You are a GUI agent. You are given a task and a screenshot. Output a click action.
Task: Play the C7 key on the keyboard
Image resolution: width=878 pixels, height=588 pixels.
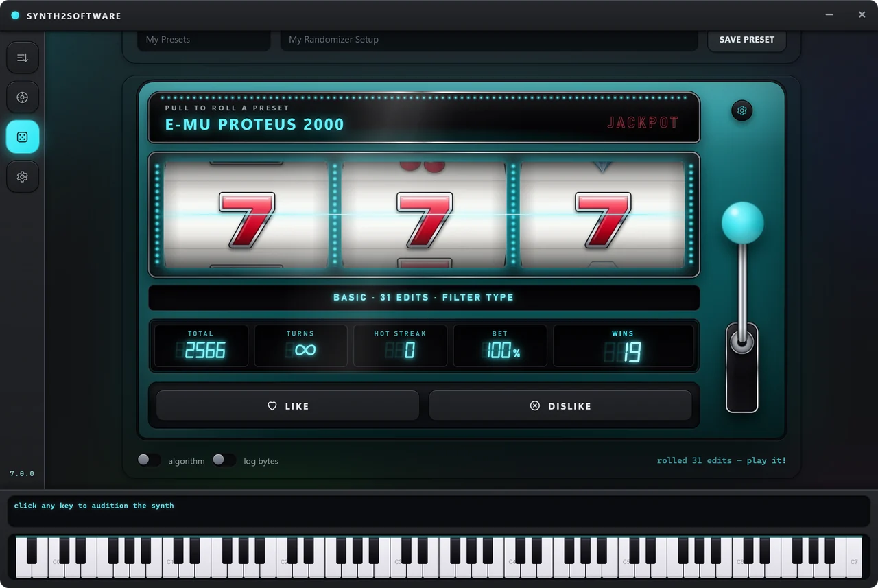[854, 557]
